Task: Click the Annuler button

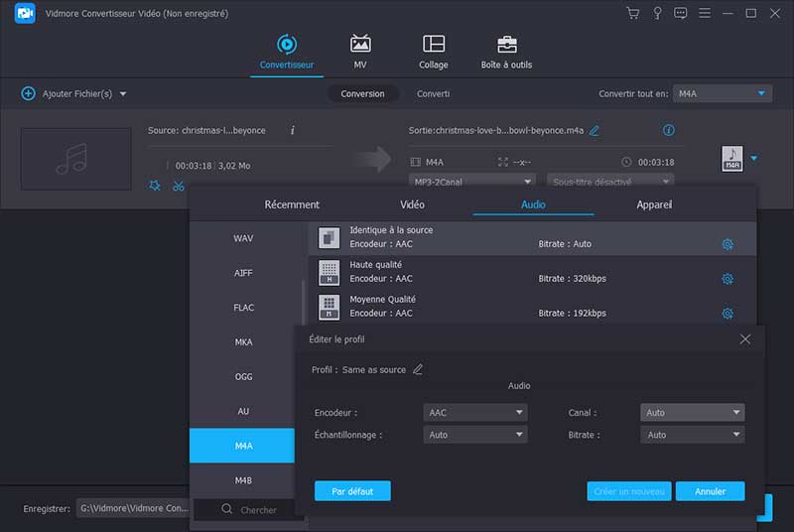Action: [710, 491]
